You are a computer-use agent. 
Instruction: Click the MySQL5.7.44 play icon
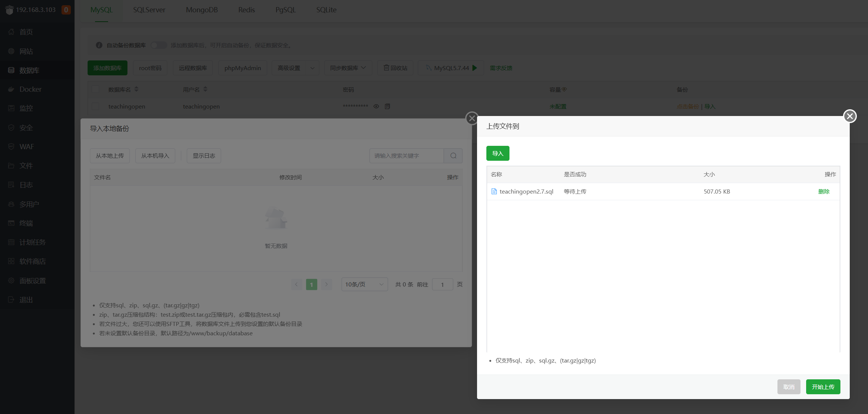click(x=475, y=68)
